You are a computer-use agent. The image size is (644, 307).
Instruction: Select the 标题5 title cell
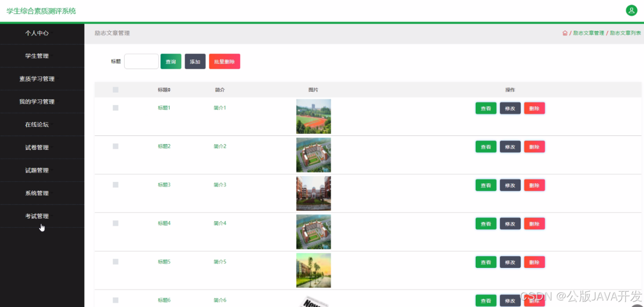tap(164, 262)
